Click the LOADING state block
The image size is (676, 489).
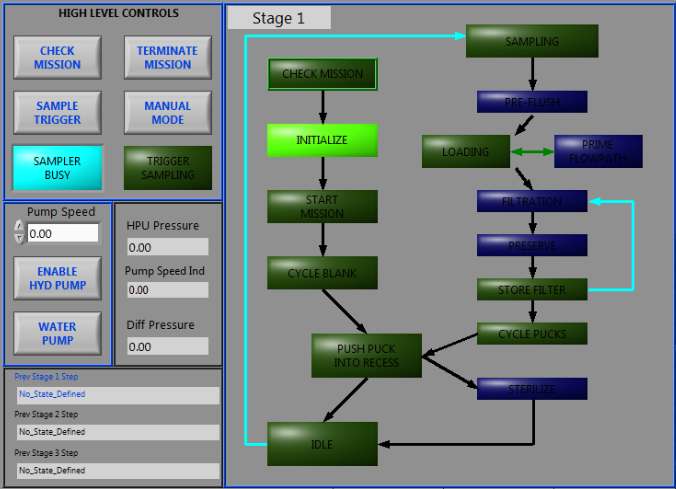[466, 151]
